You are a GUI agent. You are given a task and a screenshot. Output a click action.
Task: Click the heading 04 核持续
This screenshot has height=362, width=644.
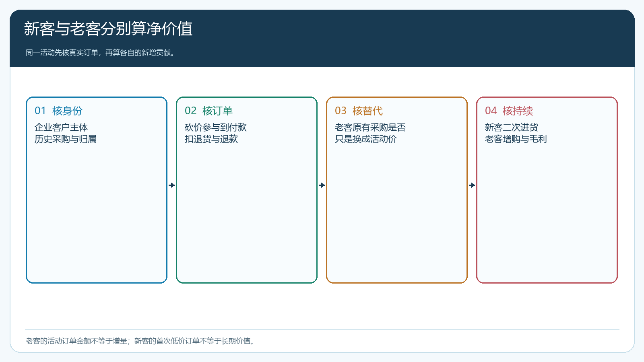pos(509,111)
